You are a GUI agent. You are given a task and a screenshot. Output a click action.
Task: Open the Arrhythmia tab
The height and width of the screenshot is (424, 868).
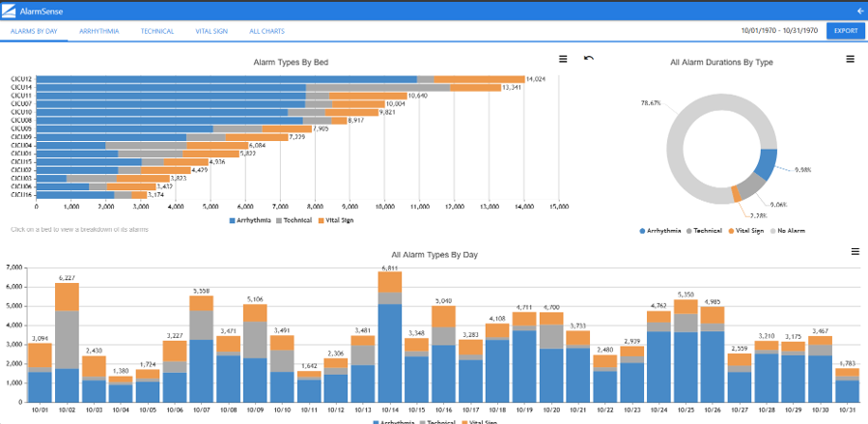(99, 32)
